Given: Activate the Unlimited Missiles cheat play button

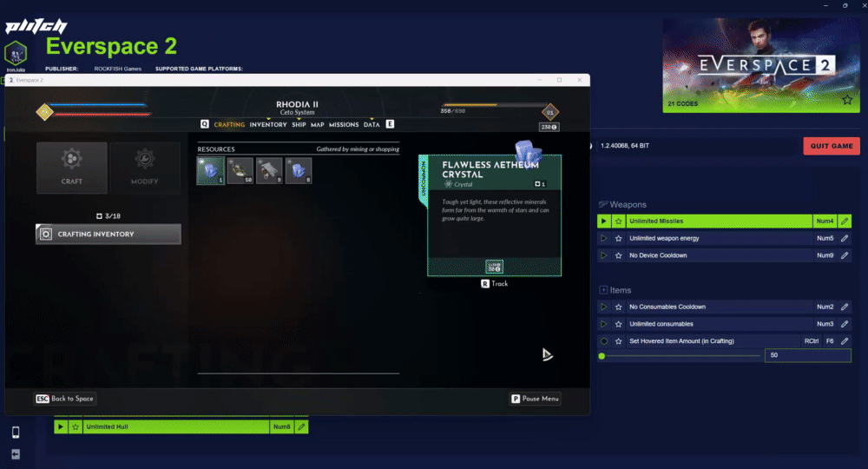Looking at the screenshot, I should tap(603, 221).
